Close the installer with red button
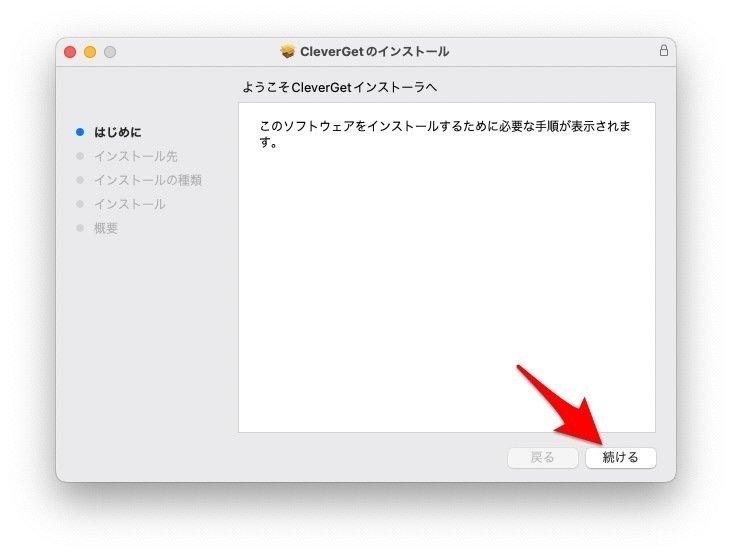 click(x=70, y=52)
